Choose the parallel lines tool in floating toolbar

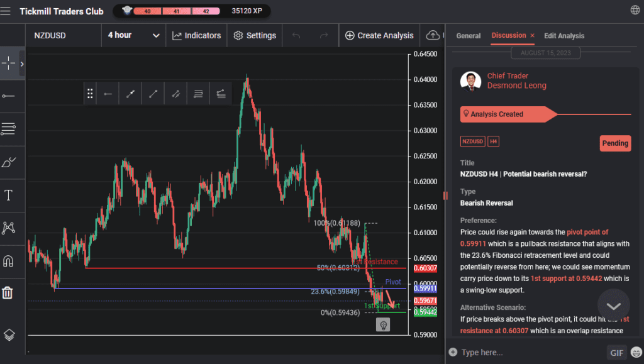tap(198, 94)
